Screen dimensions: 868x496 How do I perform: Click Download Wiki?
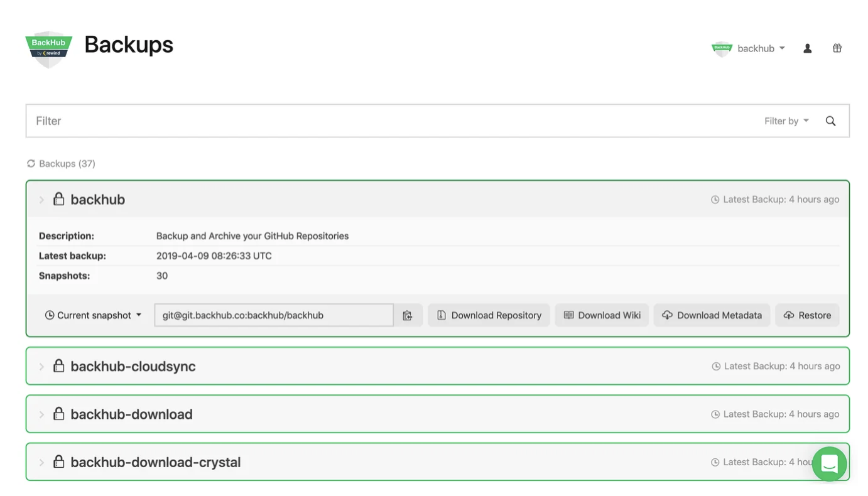click(601, 315)
